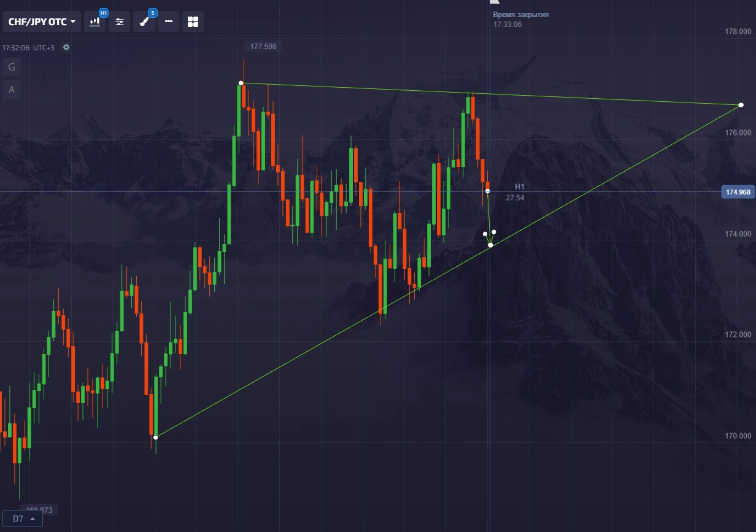Click the H1 timeframe badge on chart icon
Viewport: 756px width, 532px height.
pyautogui.click(x=103, y=13)
